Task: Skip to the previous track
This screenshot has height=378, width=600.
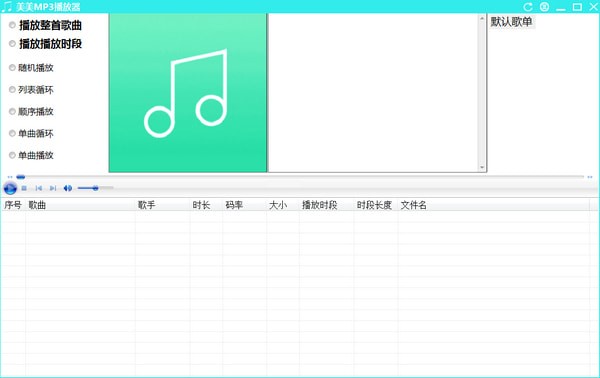Action: pyautogui.click(x=39, y=188)
